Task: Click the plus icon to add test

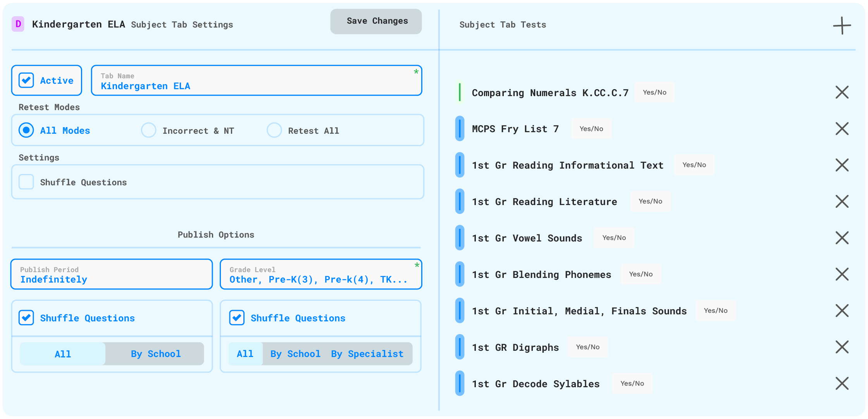Action: [842, 26]
